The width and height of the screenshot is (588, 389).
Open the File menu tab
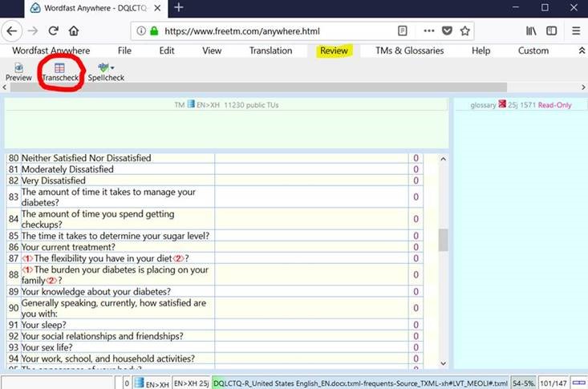(x=124, y=51)
